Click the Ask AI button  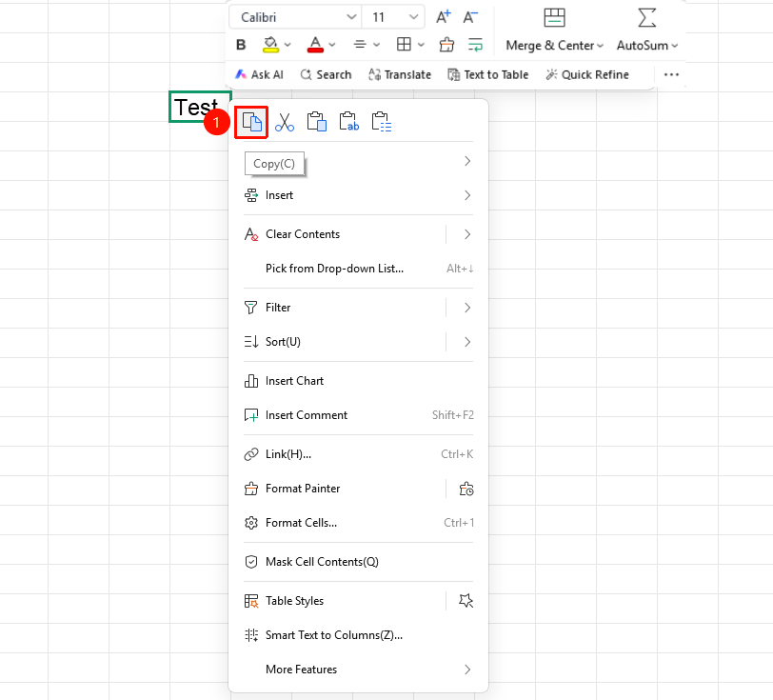[259, 74]
